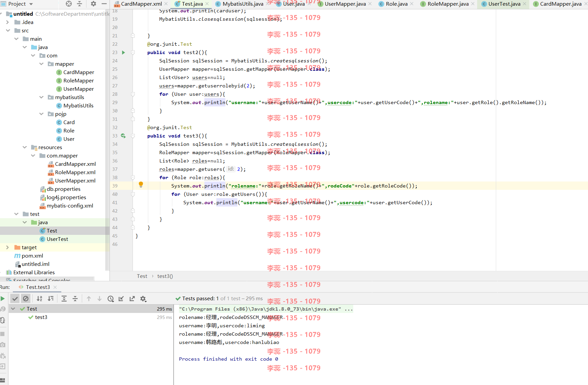Image resolution: width=588 pixels, height=385 pixels.
Task: Open Project panel settings gear
Action: [x=93, y=4]
